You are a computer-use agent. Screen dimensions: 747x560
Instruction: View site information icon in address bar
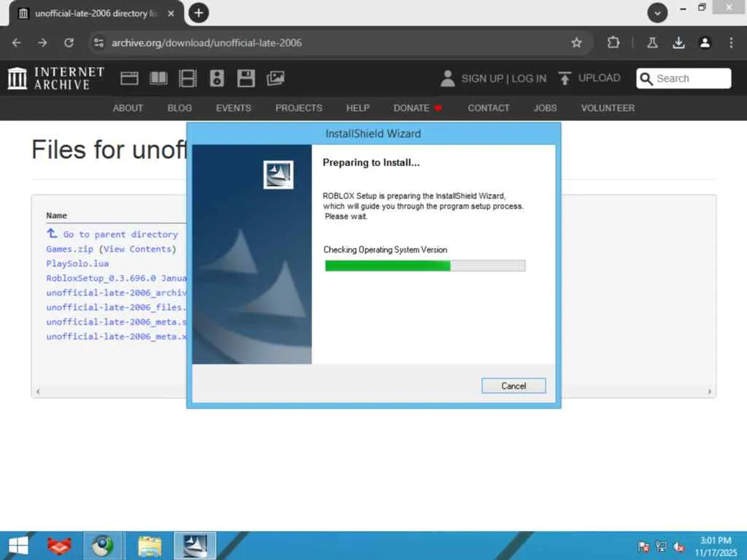click(x=98, y=43)
